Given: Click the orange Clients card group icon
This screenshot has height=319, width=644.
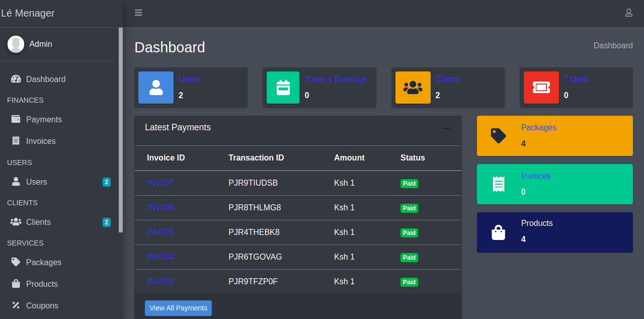Looking at the screenshot, I should [x=413, y=88].
